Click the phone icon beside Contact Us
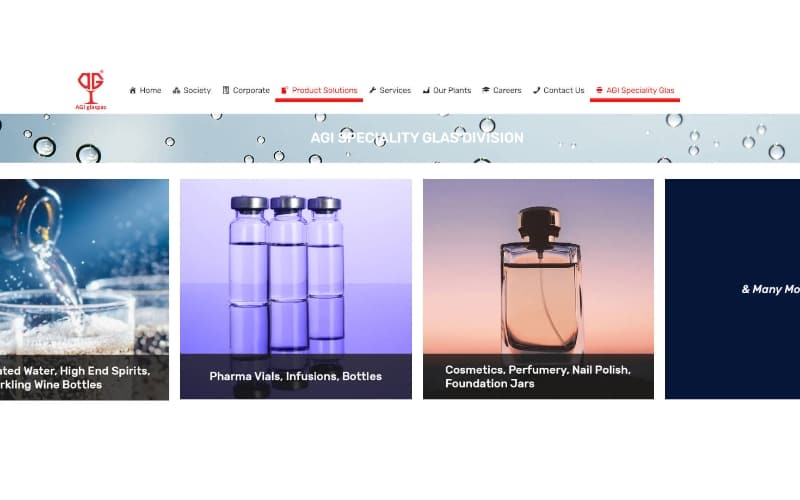This screenshot has height=500, width=800. [536, 90]
